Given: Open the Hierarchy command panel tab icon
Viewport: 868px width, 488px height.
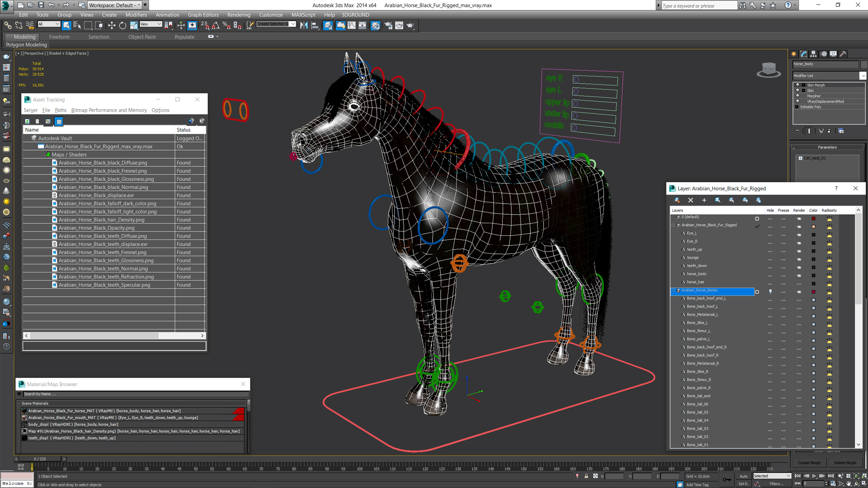Looking at the screenshot, I should 814,54.
